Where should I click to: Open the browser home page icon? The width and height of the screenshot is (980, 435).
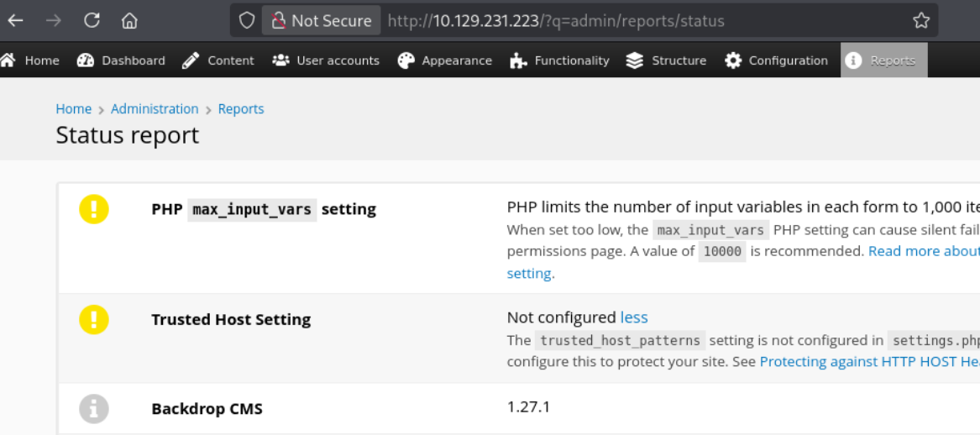pyautogui.click(x=129, y=21)
